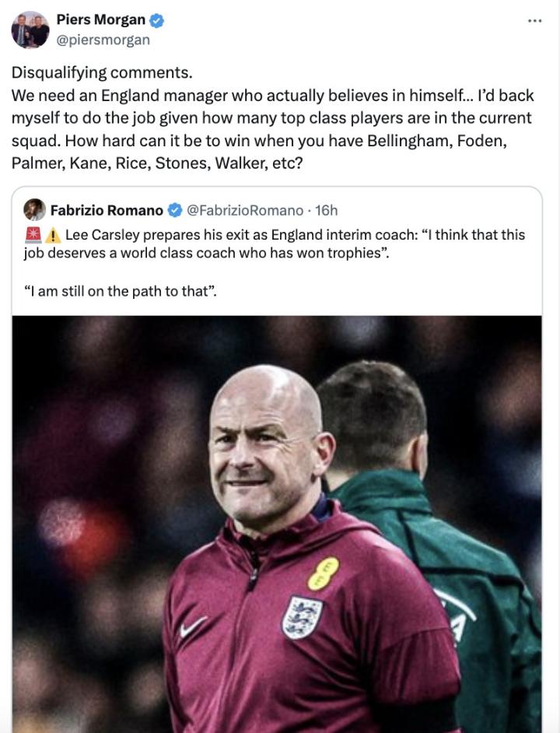Open the @piersmorgan handle link
The image size is (560, 733).
pyautogui.click(x=103, y=40)
